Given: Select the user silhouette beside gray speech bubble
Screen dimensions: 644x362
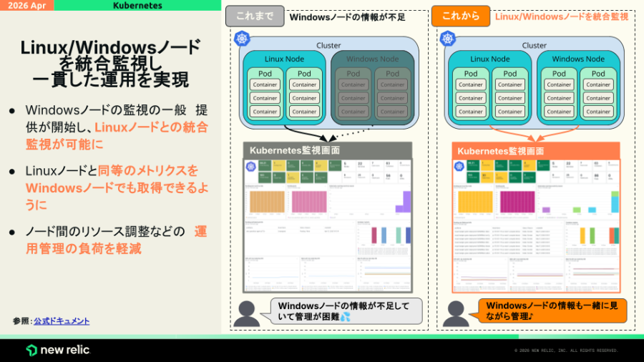Looking at the screenshot, I should pos(246,314).
